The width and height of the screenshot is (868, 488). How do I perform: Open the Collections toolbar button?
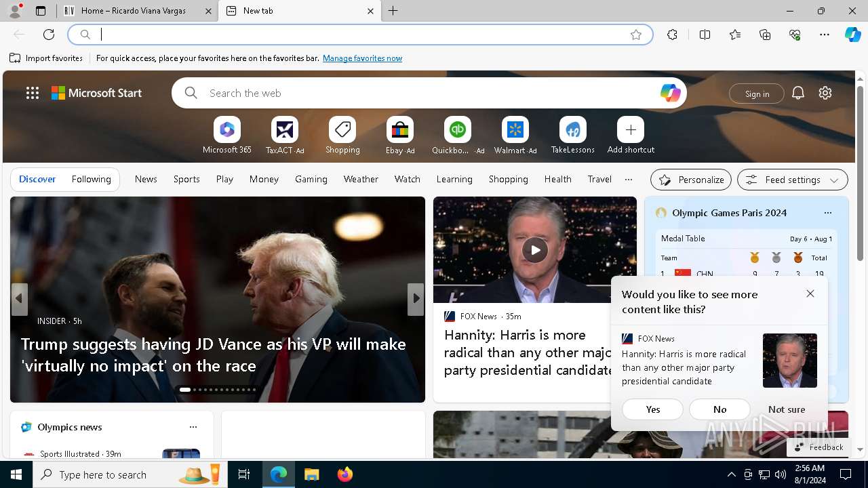point(765,35)
